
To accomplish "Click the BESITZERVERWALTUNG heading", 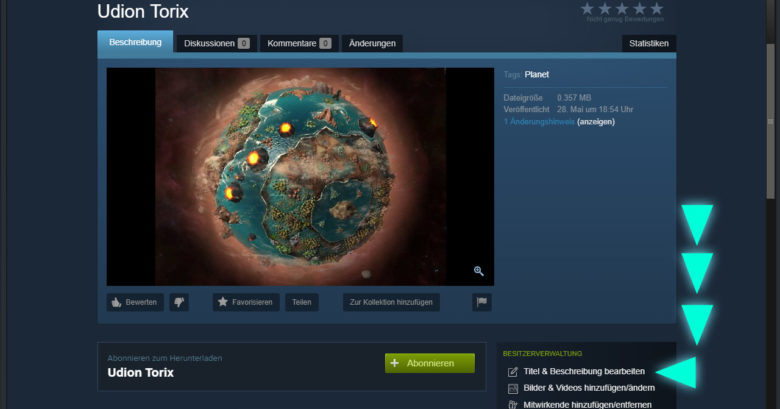I will point(542,354).
